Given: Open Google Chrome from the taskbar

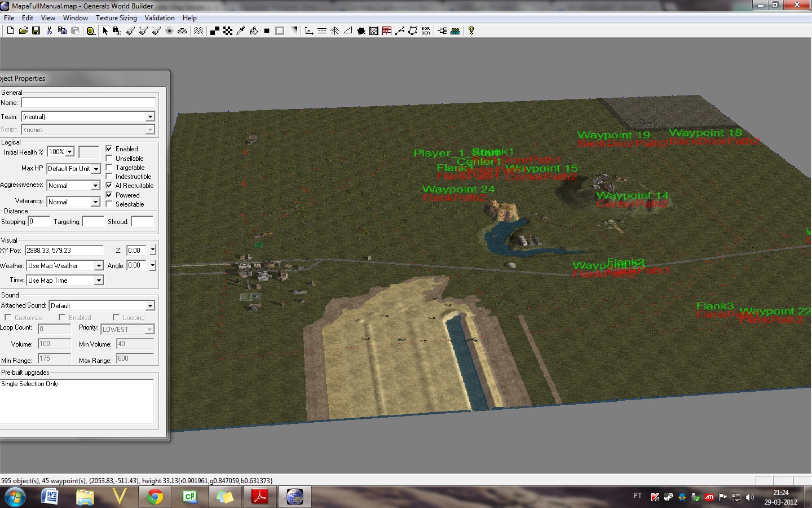Looking at the screenshot, I should [x=155, y=497].
